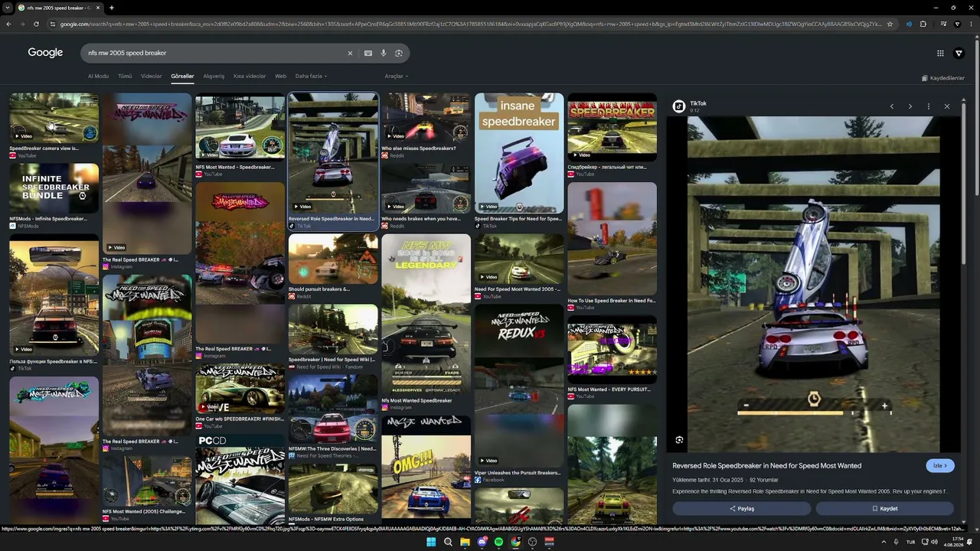Screen dimensions: 980x551
Task: Switch to the Web results tab
Action: (281, 77)
